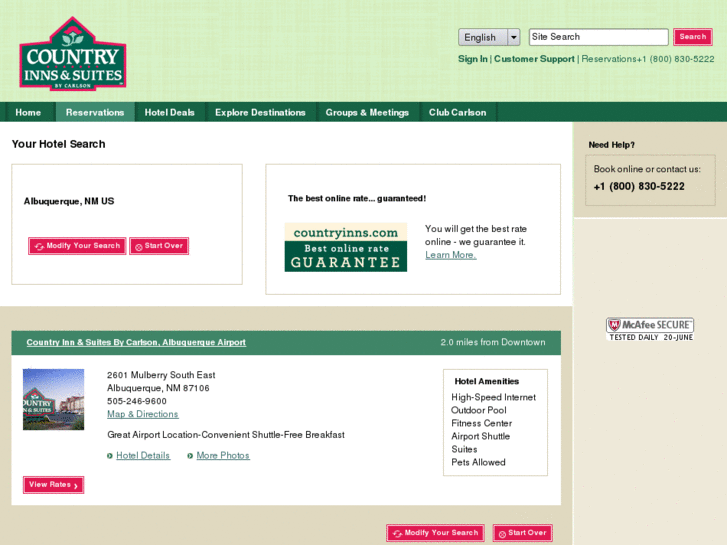
Task: Click the Need Help? heading
Action: point(612,145)
